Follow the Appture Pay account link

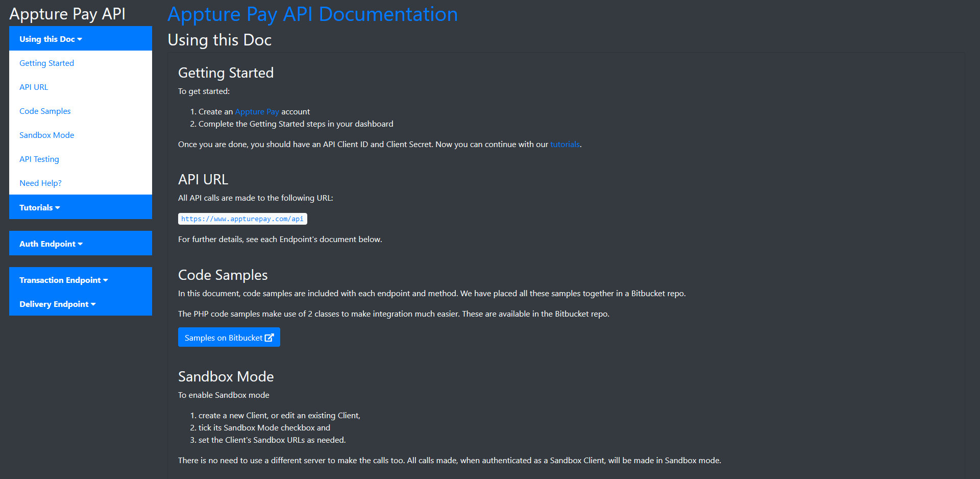[257, 111]
